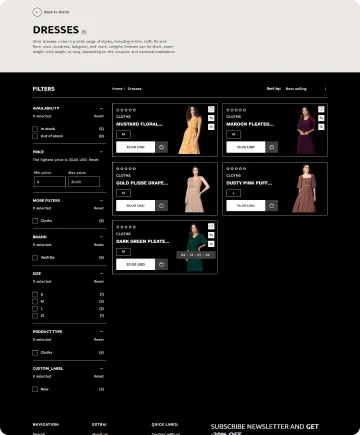The width and height of the screenshot is (360, 435).
Task: Select size S filter checkbox
Action: (35, 294)
